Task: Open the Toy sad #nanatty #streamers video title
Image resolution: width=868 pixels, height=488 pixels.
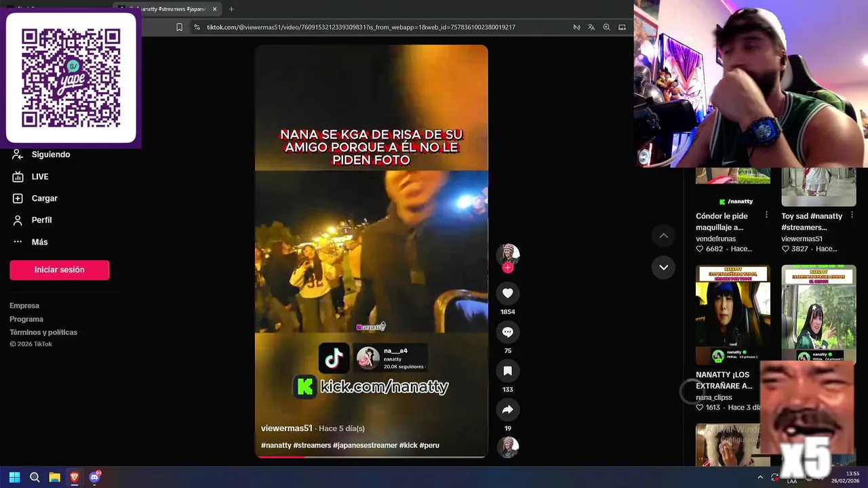Action: click(812, 222)
